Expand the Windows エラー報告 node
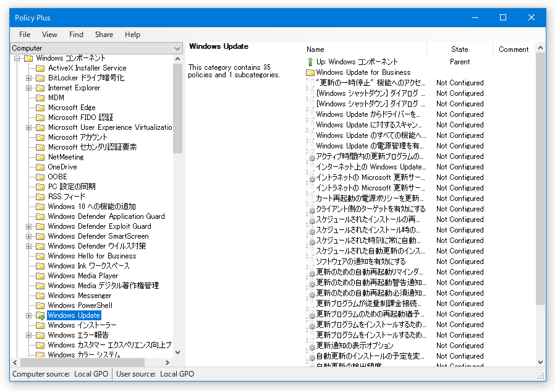The width and height of the screenshot is (555, 392). coord(28,335)
